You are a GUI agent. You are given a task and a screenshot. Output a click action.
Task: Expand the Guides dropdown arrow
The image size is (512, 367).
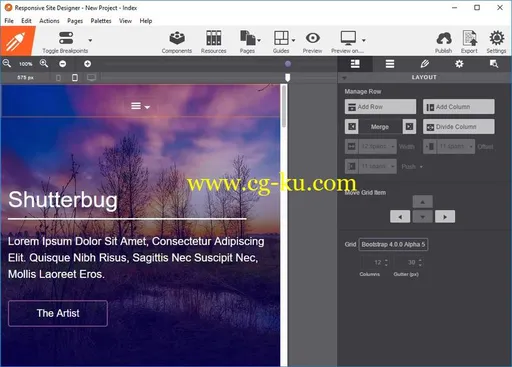pos(293,40)
